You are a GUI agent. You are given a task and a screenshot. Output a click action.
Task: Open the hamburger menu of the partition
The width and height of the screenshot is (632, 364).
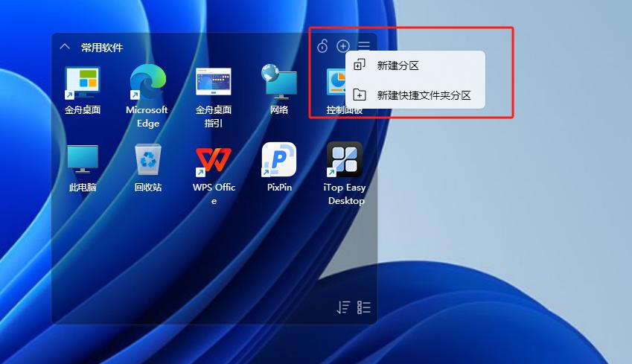coord(364,47)
